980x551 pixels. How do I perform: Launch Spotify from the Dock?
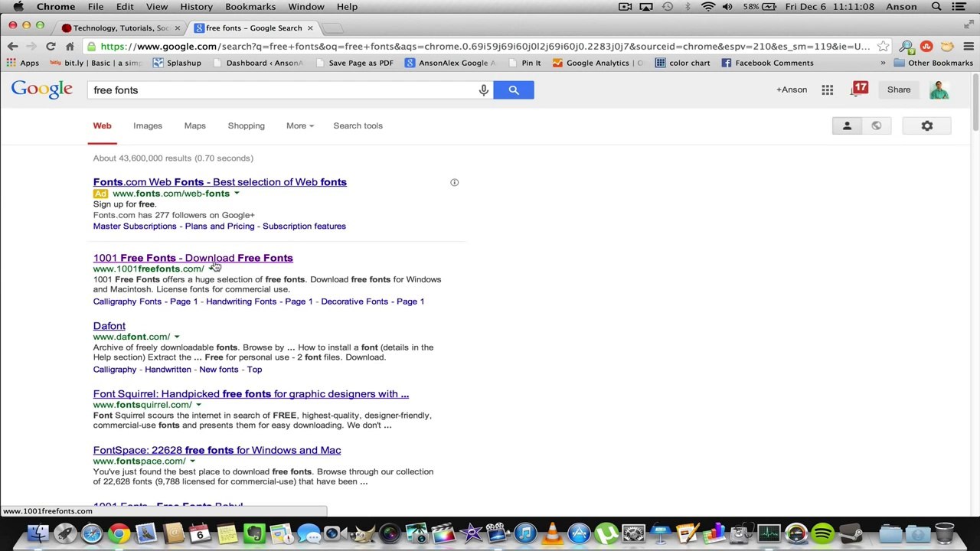824,533
